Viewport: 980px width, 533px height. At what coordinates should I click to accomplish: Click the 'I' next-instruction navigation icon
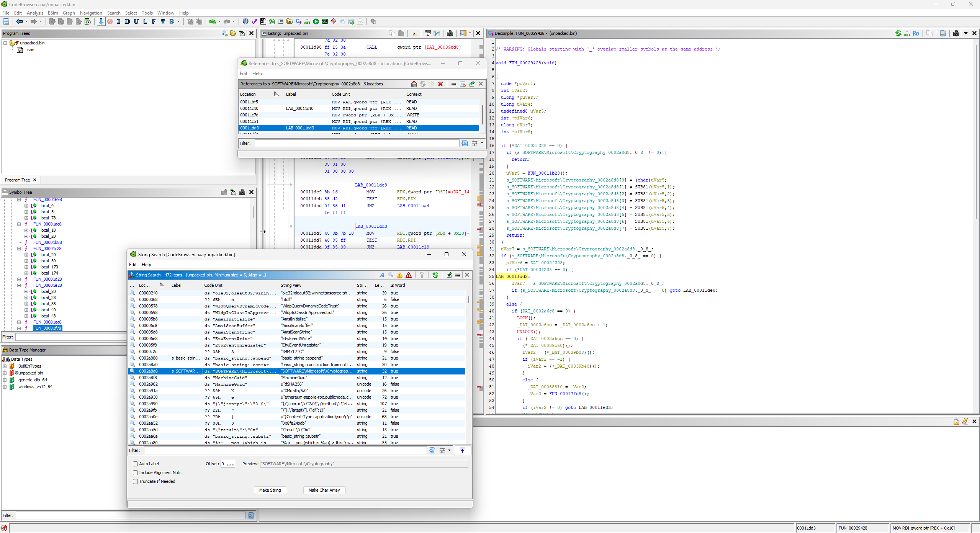click(x=119, y=21)
